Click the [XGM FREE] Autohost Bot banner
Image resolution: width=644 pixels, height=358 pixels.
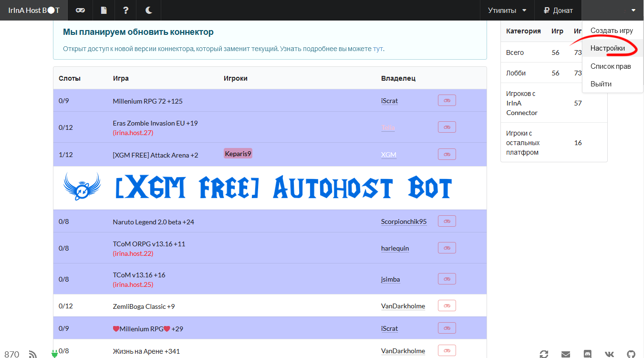click(x=270, y=188)
